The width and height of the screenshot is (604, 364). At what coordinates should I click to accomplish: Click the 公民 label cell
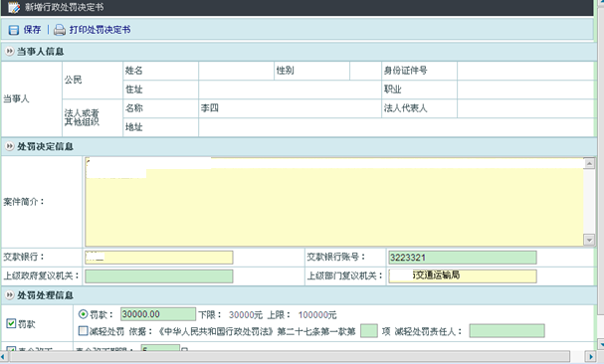pos(93,81)
